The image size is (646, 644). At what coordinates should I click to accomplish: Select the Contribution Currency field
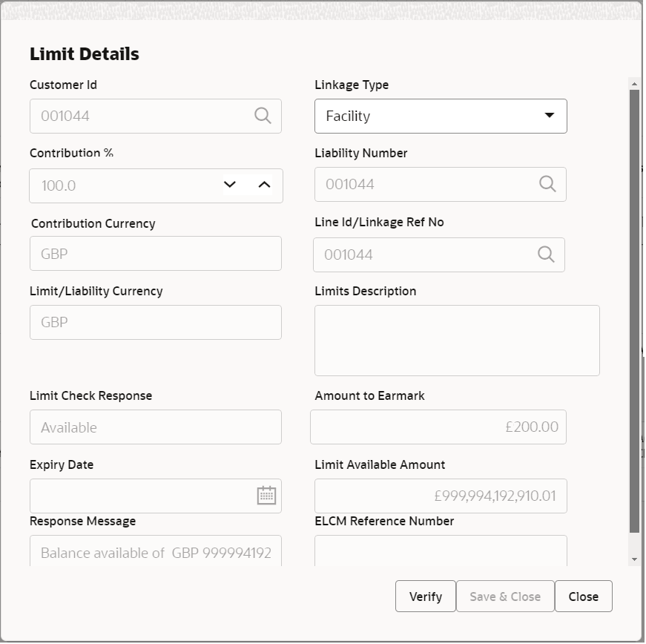pos(156,253)
